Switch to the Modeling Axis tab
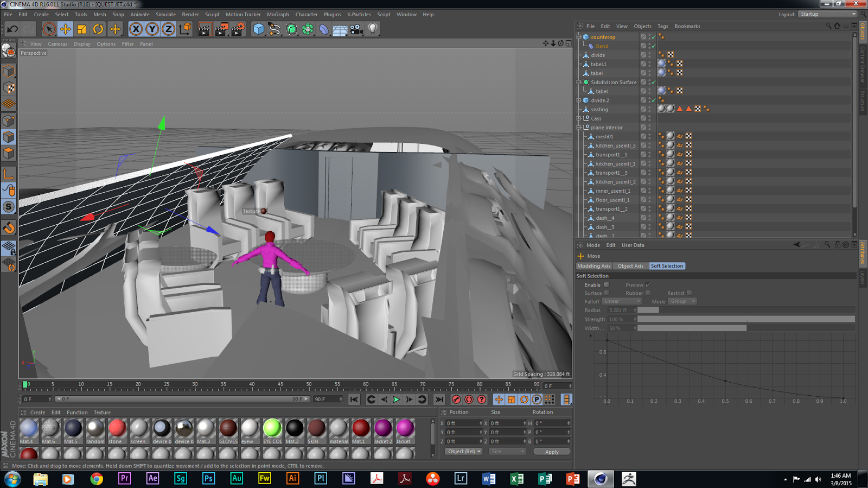868x488 pixels. [593, 266]
